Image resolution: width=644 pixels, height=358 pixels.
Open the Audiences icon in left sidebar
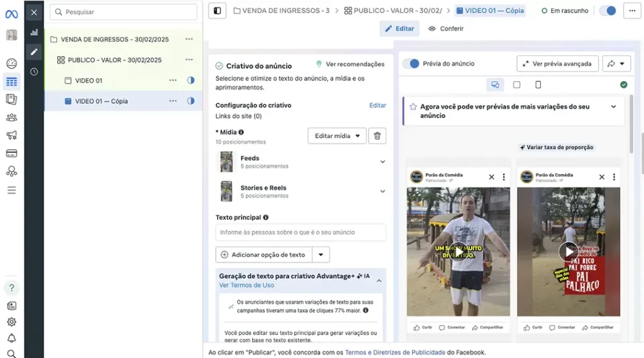[11, 117]
